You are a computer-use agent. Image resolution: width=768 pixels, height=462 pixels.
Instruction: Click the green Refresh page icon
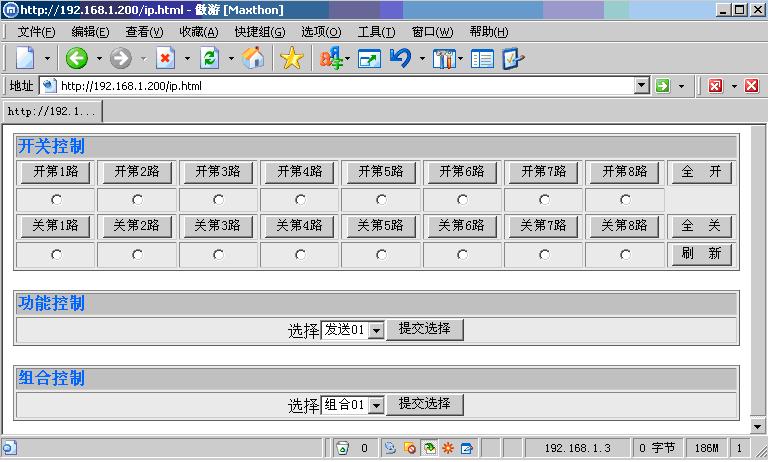click(209, 58)
